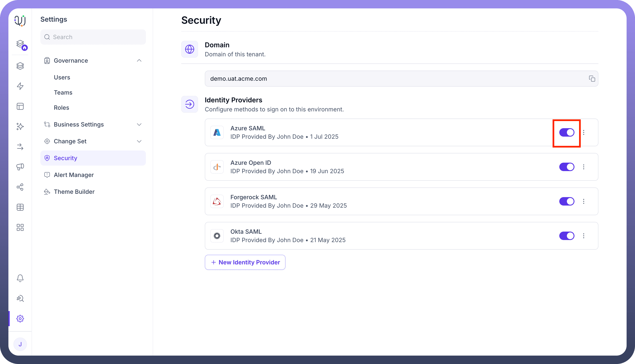
Task: Click the megaphone icon in left rail
Action: (20, 167)
